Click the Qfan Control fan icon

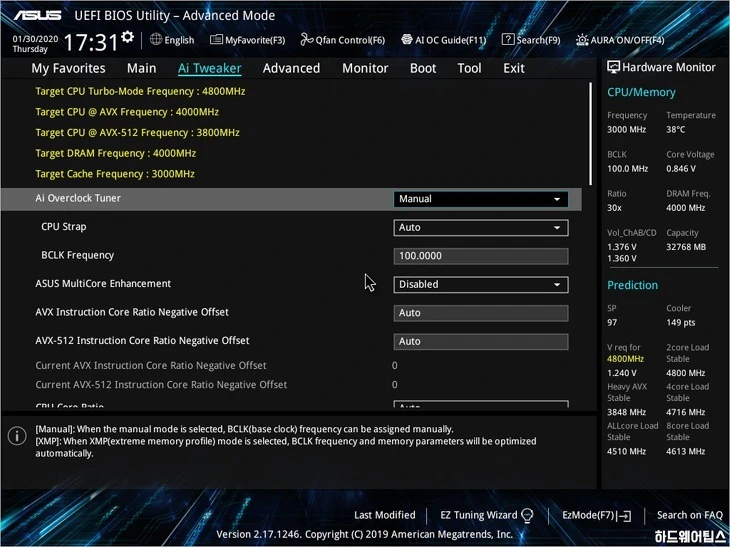pyautogui.click(x=307, y=40)
